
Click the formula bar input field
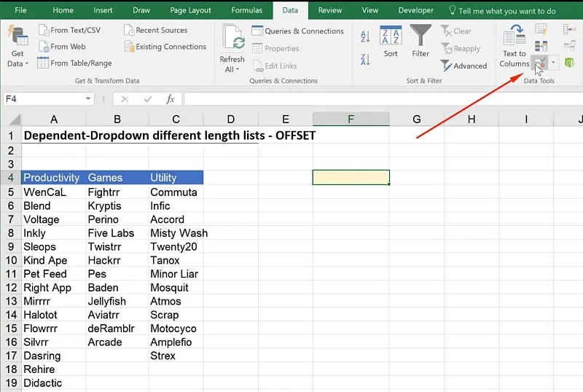pos(379,99)
